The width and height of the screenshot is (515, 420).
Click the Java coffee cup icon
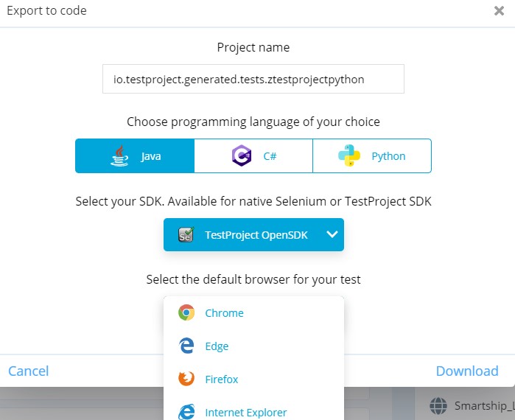click(118, 155)
